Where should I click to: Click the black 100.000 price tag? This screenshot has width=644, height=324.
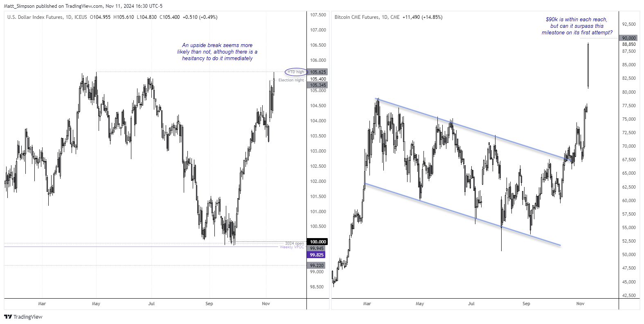tap(318, 242)
